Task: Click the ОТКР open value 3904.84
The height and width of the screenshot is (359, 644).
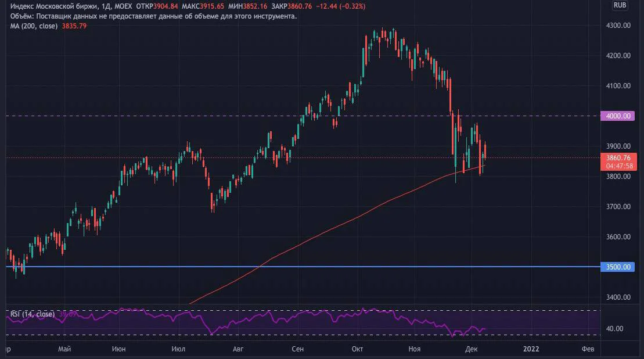Action: pos(166,6)
